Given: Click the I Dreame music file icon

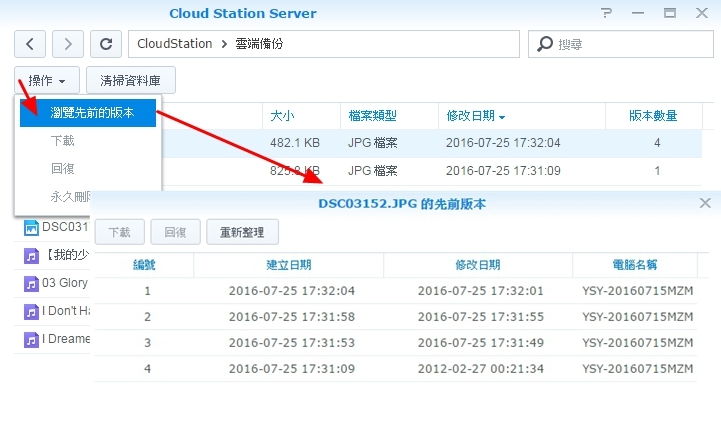Looking at the screenshot, I should pyautogui.click(x=31, y=339).
